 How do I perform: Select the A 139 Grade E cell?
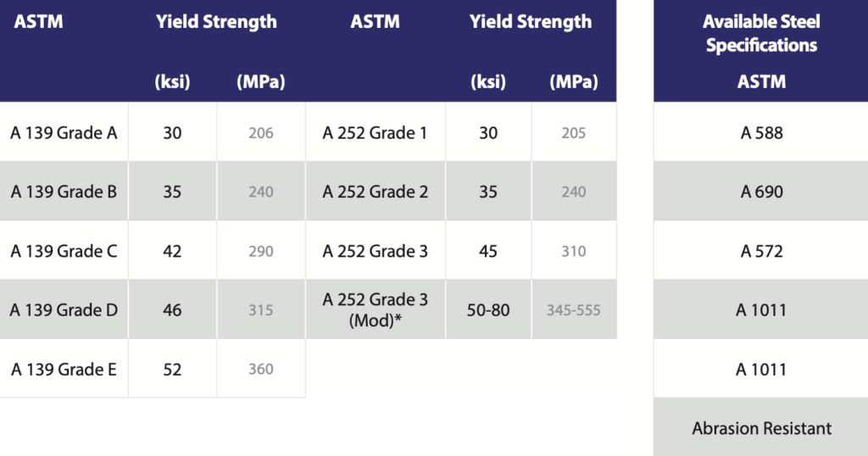pos(64,369)
